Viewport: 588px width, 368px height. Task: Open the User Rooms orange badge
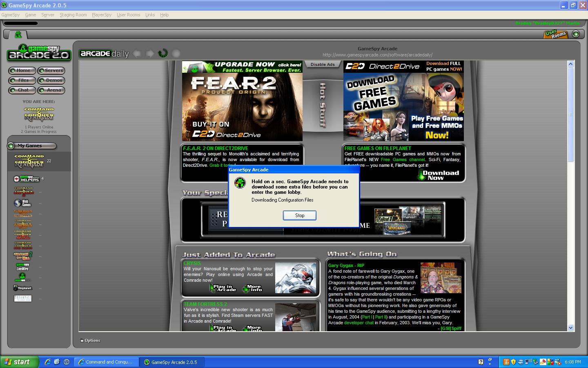555,34
